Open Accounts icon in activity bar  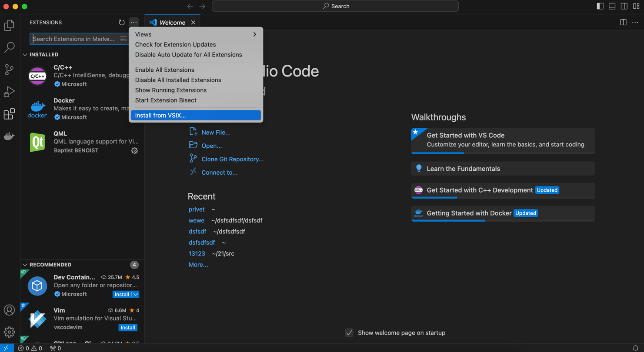pos(9,310)
